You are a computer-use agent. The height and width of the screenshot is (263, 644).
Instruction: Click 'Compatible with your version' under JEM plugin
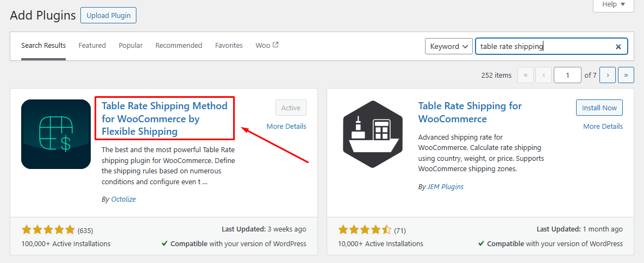551,243
